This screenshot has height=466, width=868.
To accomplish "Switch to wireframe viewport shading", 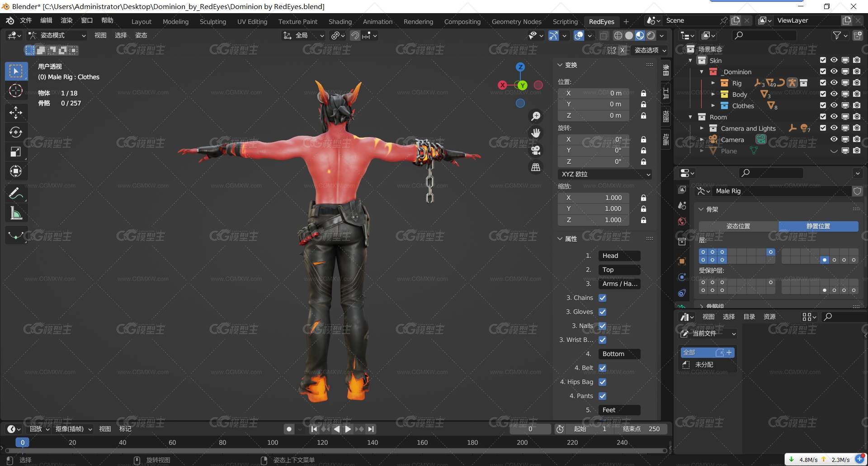I will click(618, 36).
